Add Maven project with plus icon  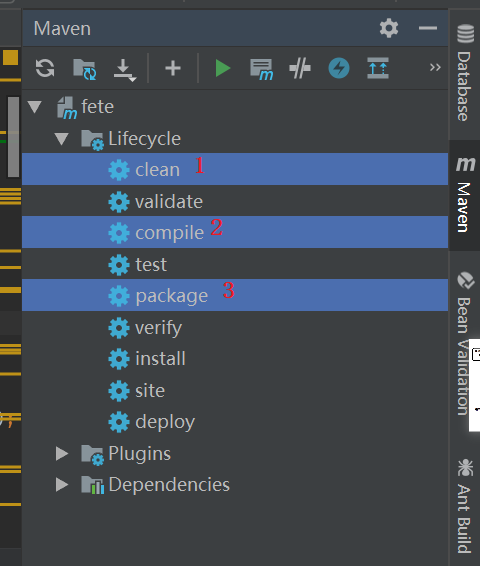click(x=173, y=68)
